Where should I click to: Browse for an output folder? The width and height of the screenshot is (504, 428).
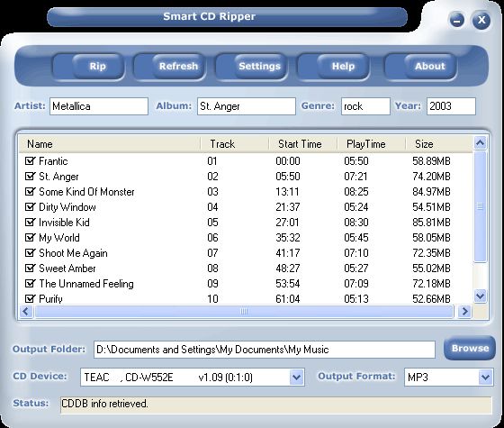[470, 348]
